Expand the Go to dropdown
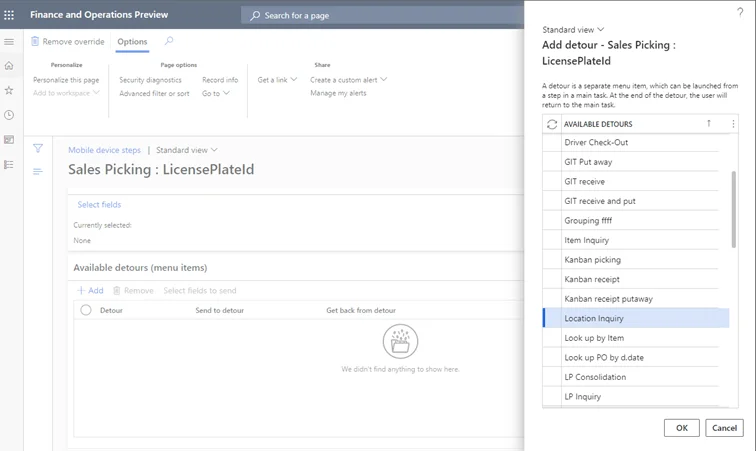The width and height of the screenshot is (756, 451). point(216,94)
